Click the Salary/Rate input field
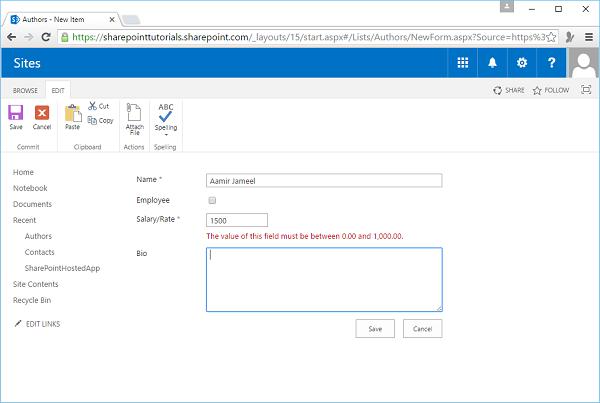 point(236,220)
